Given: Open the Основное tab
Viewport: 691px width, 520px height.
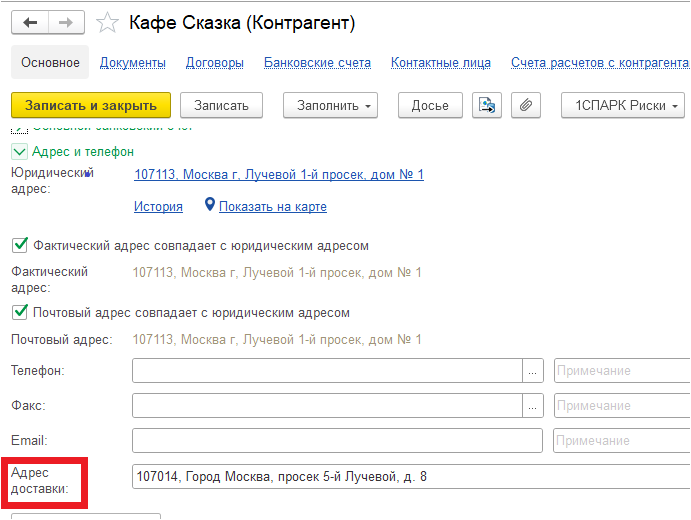Looking at the screenshot, I should pos(50,63).
